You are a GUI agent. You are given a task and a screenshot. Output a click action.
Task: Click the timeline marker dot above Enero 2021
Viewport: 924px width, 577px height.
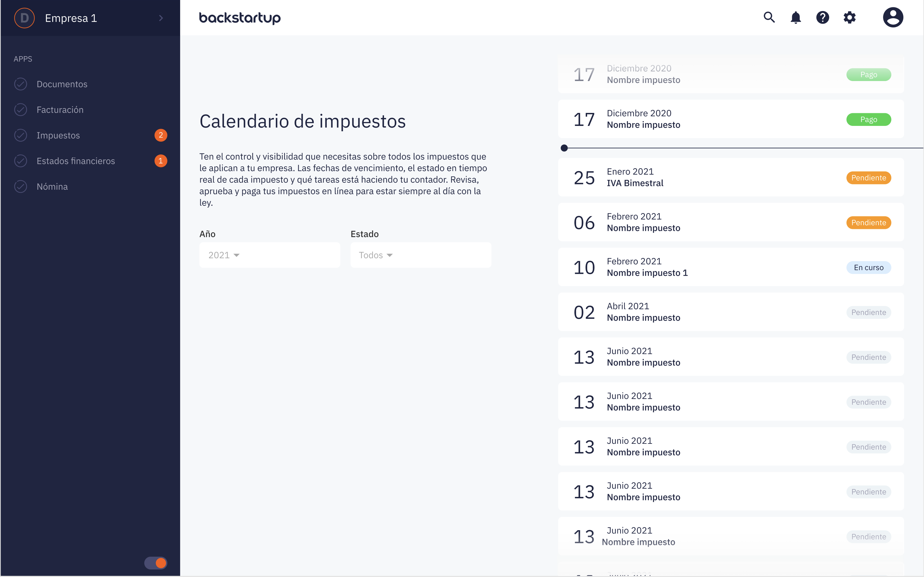click(564, 148)
